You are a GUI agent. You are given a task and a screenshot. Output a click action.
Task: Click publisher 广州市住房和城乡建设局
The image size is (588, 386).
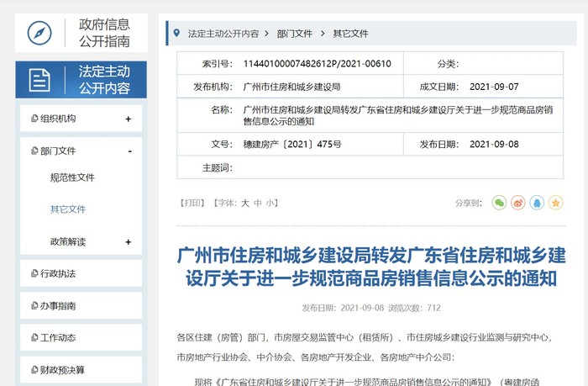point(291,87)
